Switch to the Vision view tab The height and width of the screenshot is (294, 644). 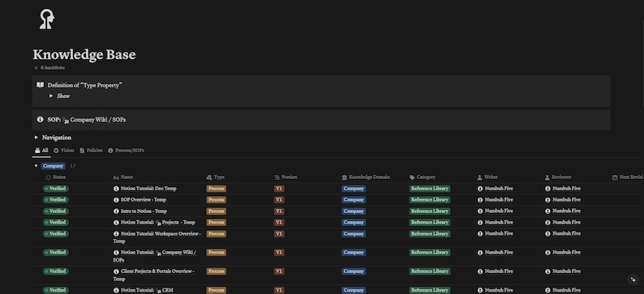63,151
